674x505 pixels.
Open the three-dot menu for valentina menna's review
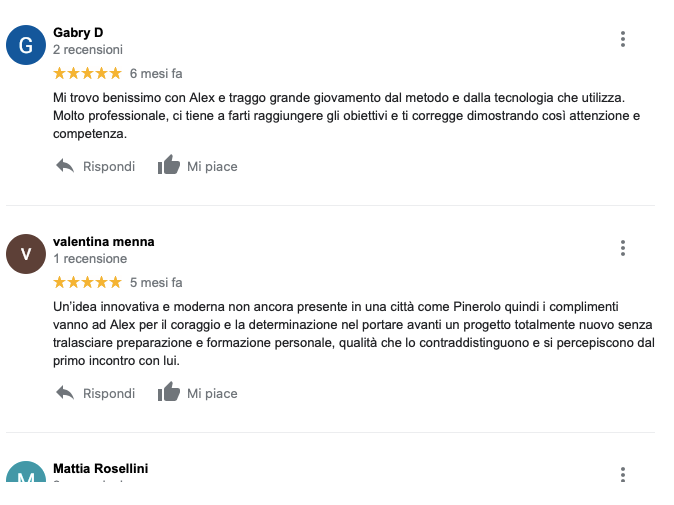coord(622,248)
